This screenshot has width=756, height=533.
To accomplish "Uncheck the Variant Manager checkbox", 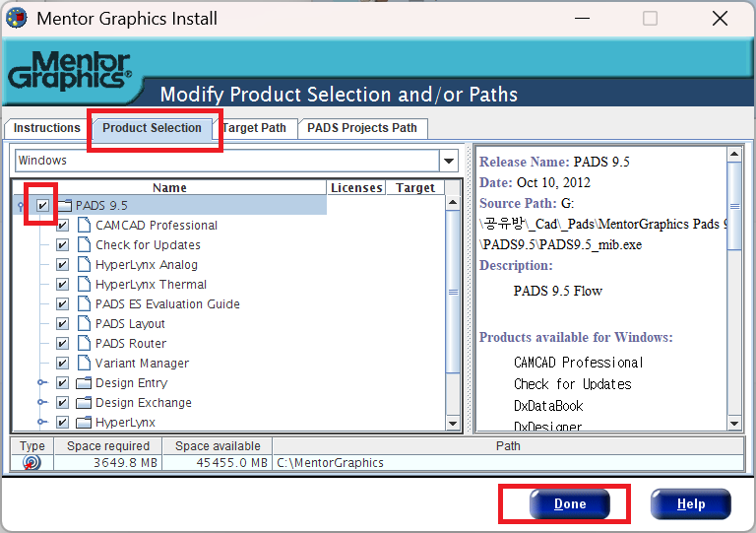I will coord(62,363).
